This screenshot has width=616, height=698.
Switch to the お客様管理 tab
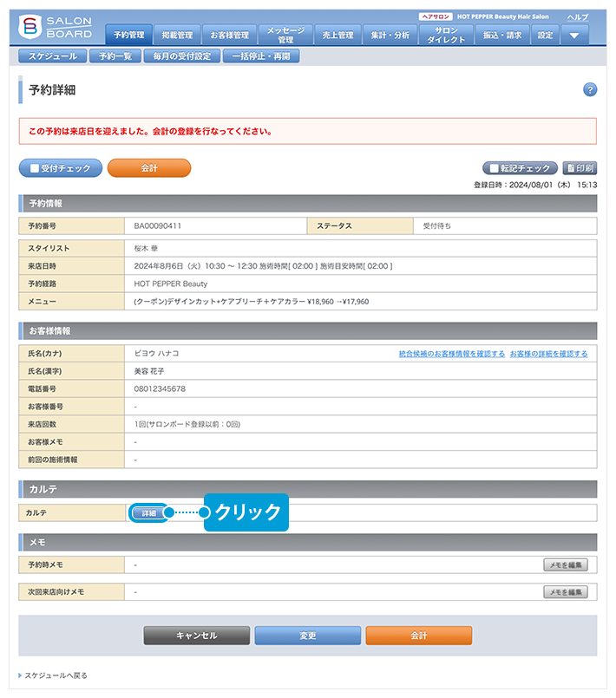pos(229,35)
